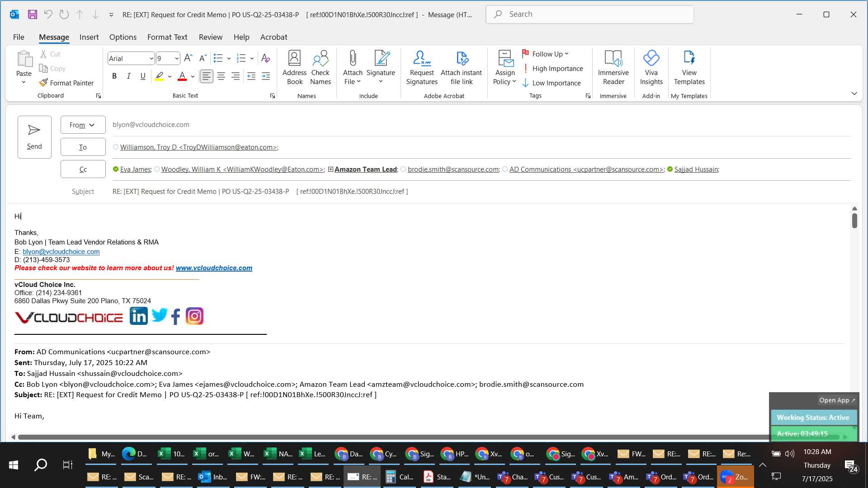Switch to Format Text tab
868x488 pixels.
tap(167, 37)
